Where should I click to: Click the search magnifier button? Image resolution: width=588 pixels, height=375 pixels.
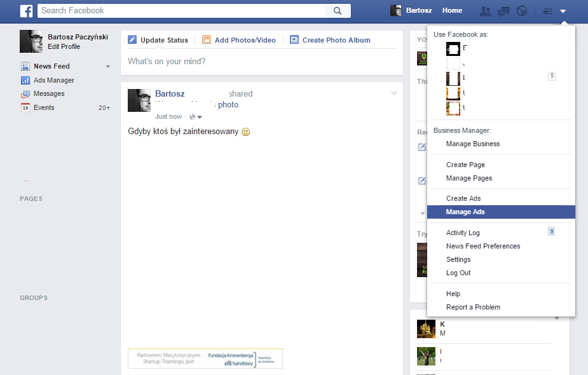click(338, 11)
